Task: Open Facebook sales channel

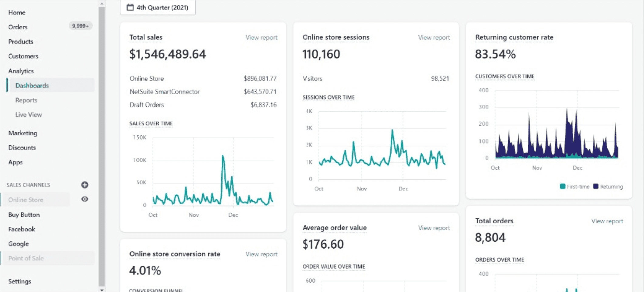Action: tap(22, 229)
